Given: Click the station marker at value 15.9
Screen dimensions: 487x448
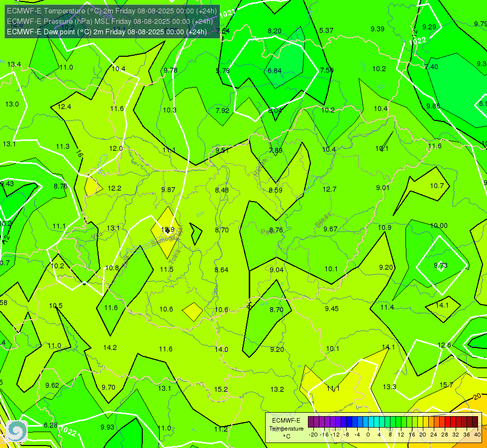Looking at the screenshot, I should (168, 230).
